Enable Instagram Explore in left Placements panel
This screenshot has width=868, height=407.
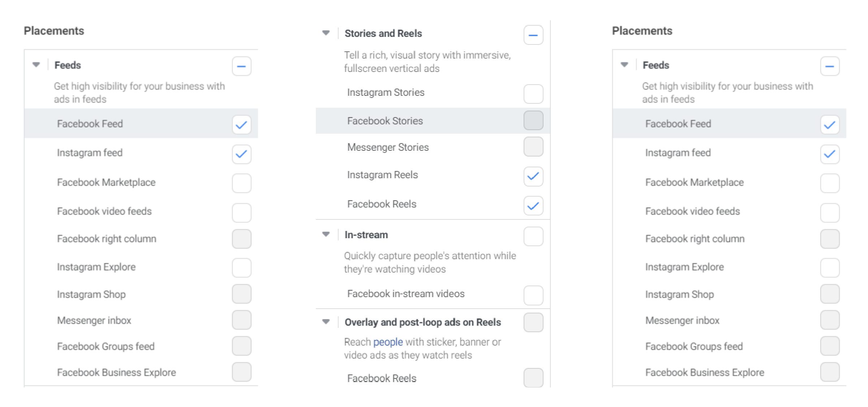241,268
